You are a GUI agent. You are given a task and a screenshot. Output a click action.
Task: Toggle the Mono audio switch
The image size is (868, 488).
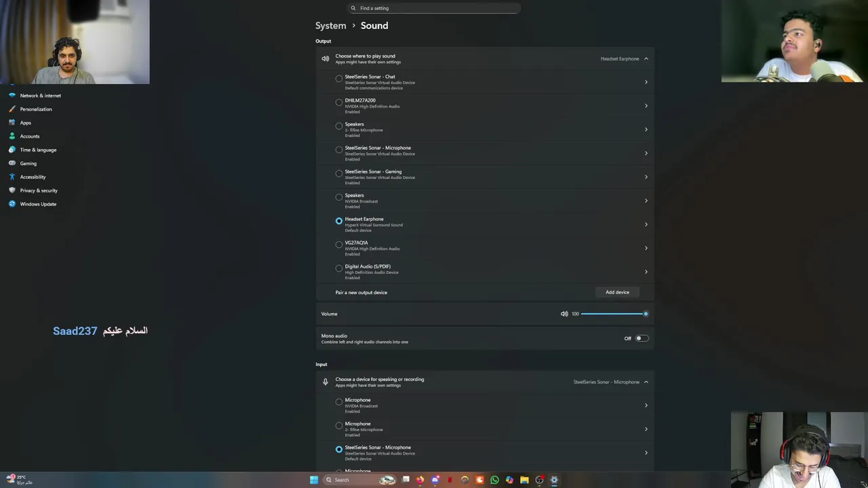point(642,338)
